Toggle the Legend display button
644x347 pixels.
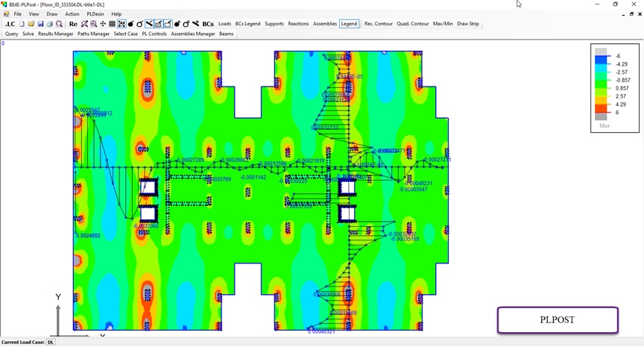pyautogui.click(x=349, y=24)
